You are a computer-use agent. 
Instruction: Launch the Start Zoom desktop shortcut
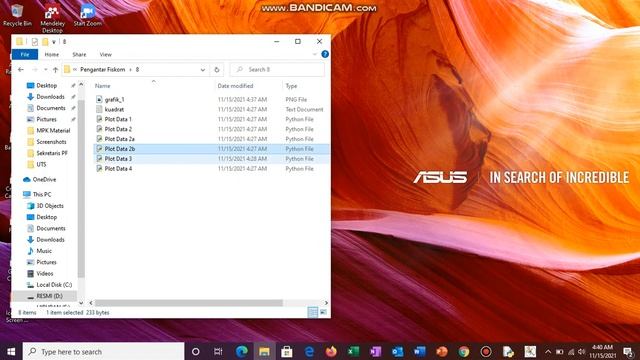tap(87, 15)
